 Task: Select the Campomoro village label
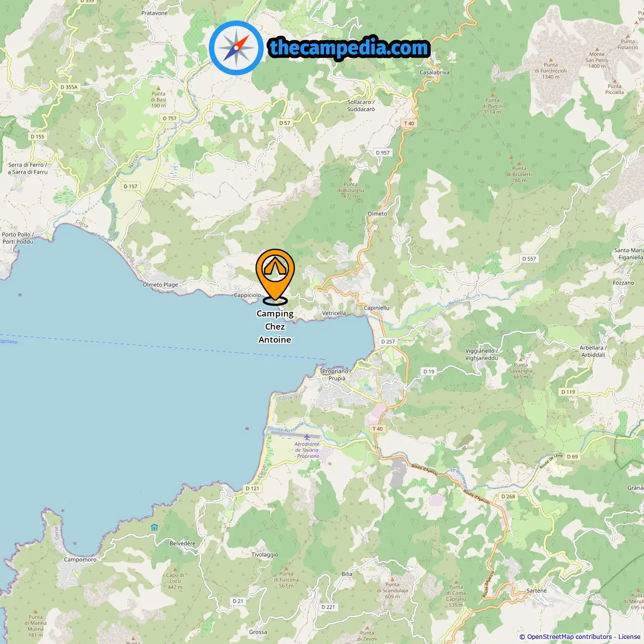[x=80, y=559]
